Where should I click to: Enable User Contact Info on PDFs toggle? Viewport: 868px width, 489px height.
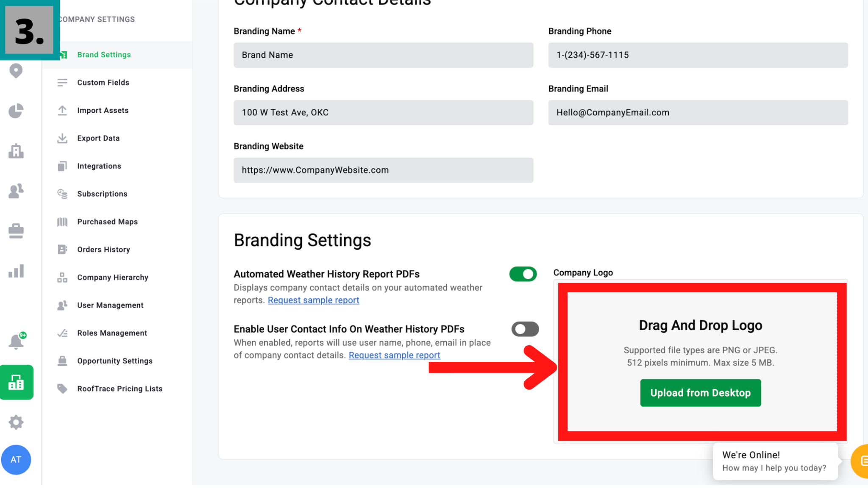525,329
